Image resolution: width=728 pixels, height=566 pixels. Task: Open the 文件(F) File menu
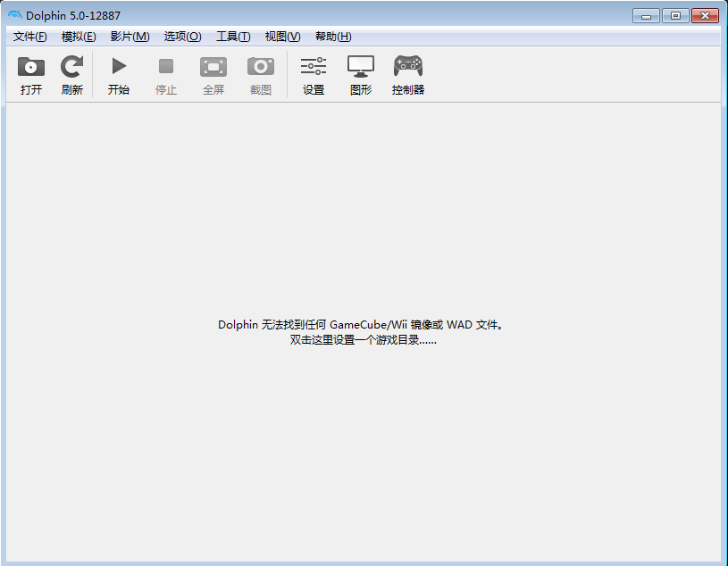[29, 37]
